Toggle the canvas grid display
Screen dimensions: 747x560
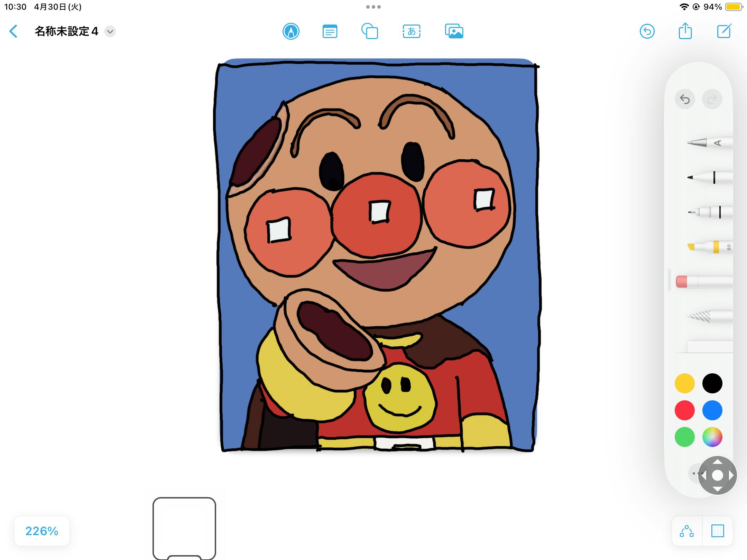(718, 531)
